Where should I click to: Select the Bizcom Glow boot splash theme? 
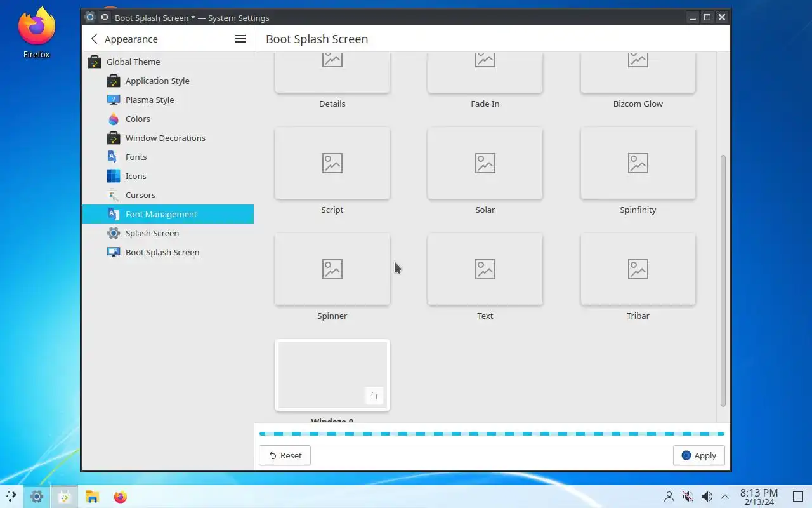638,74
